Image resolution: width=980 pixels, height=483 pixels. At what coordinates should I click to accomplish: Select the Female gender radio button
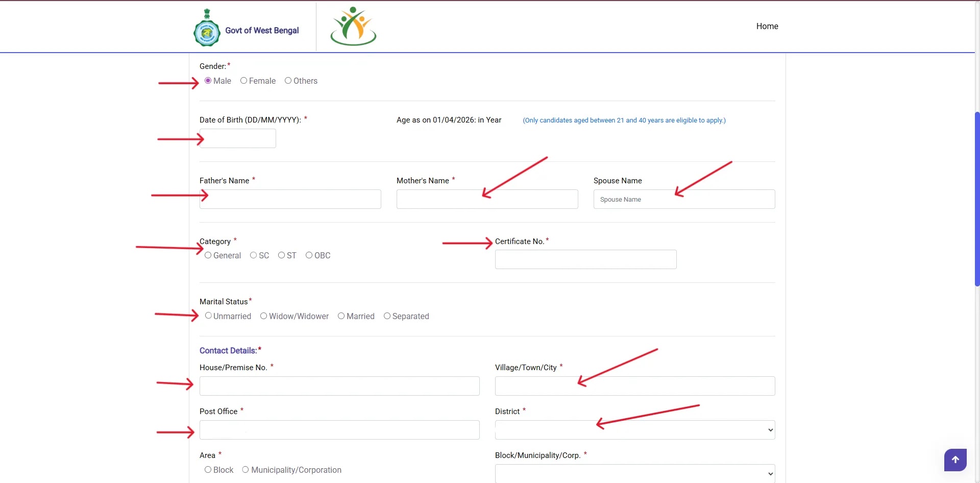(x=244, y=81)
